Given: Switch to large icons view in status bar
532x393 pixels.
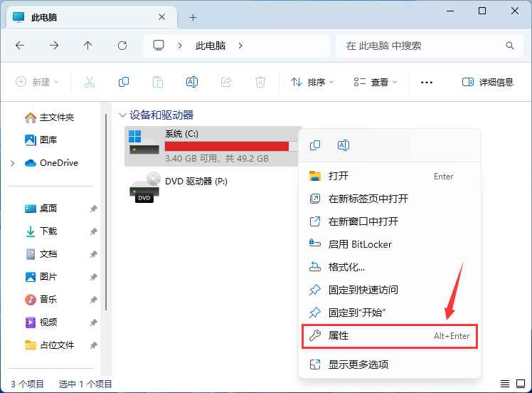Looking at the screenshot, I should [x=521, y=384].
